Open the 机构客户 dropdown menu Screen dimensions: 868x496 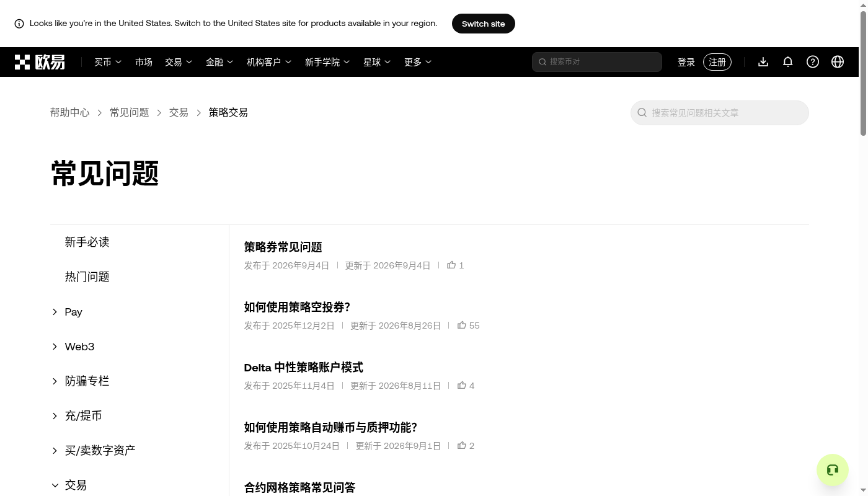[x=269, y=62]
